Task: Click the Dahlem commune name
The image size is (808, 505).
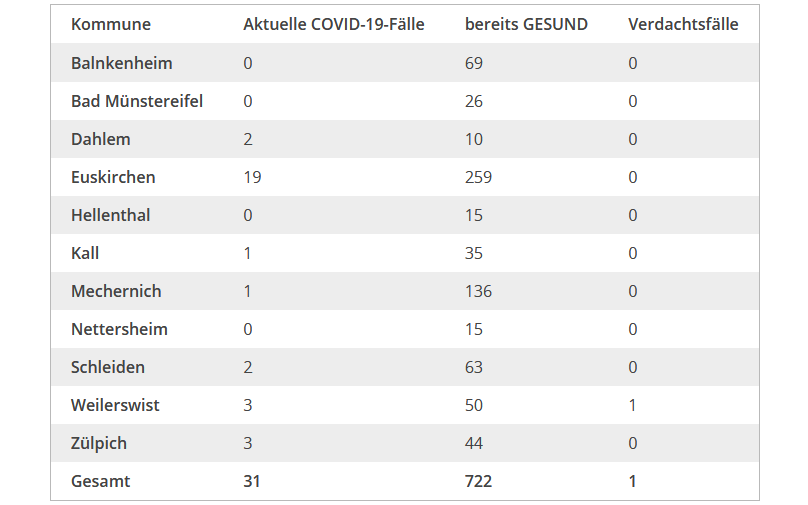Action: pyautogui.click(x=101, y=139)
